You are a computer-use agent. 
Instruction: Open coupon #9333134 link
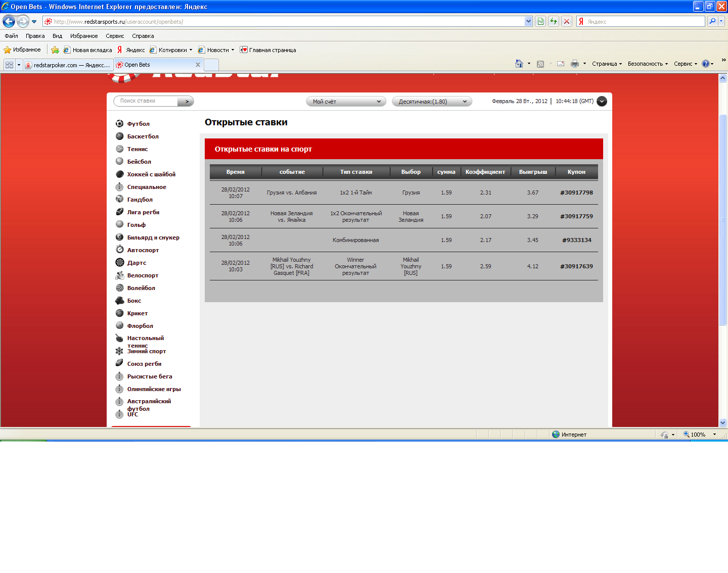[576, 240]
